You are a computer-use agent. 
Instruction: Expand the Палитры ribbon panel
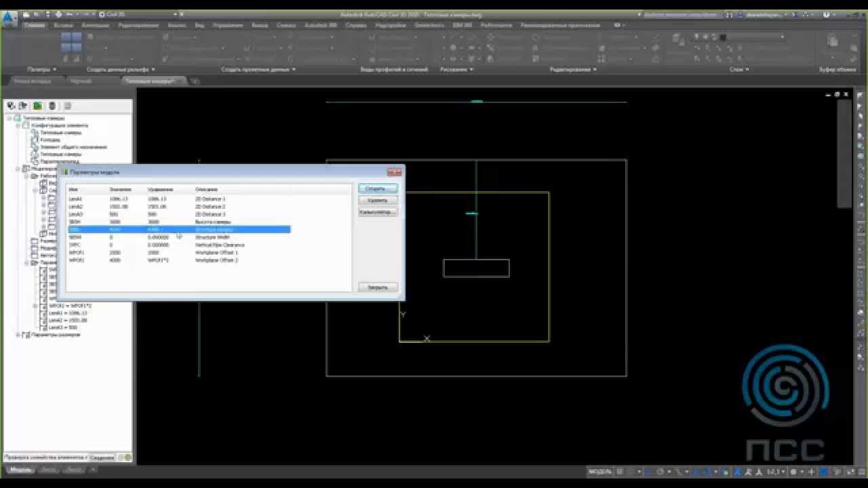tap(42, 69)
